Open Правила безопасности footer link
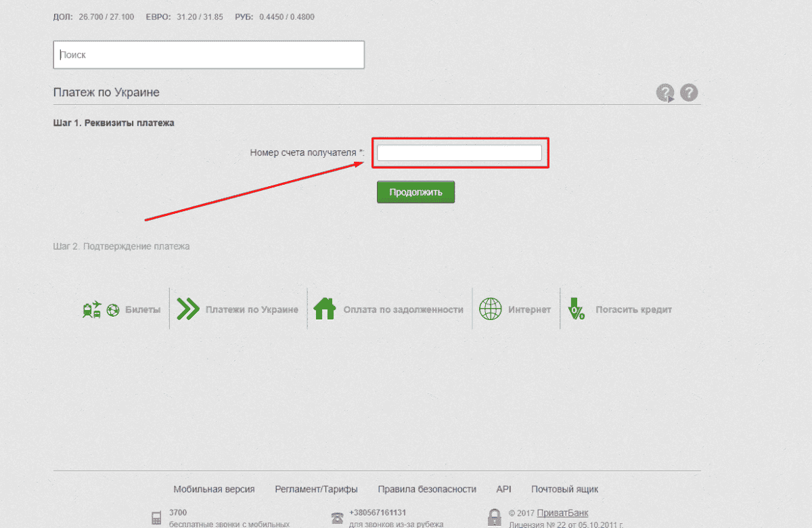 point(427,489)
